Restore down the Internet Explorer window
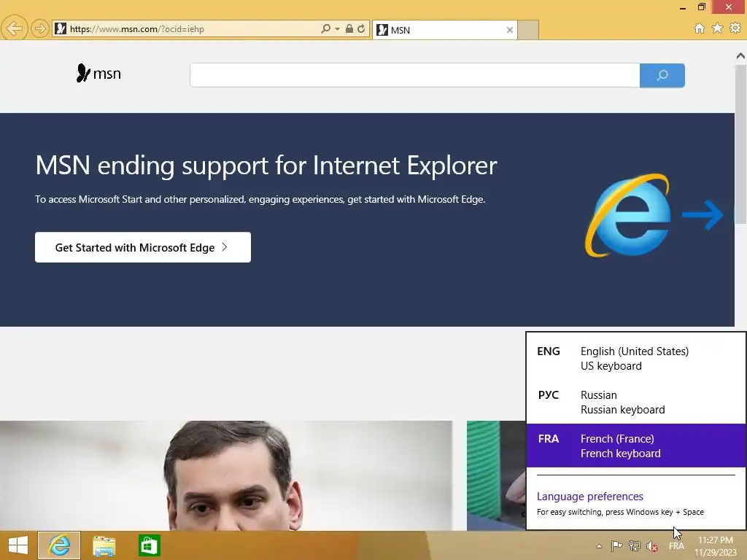747x560 pixels. [x=701, y=7]
